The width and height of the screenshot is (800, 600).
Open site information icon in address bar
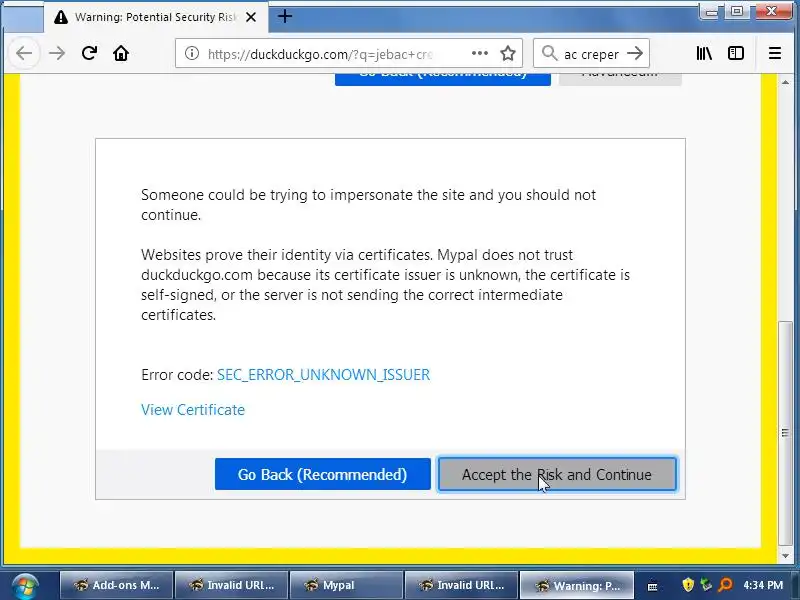click(x=192, y=53)
